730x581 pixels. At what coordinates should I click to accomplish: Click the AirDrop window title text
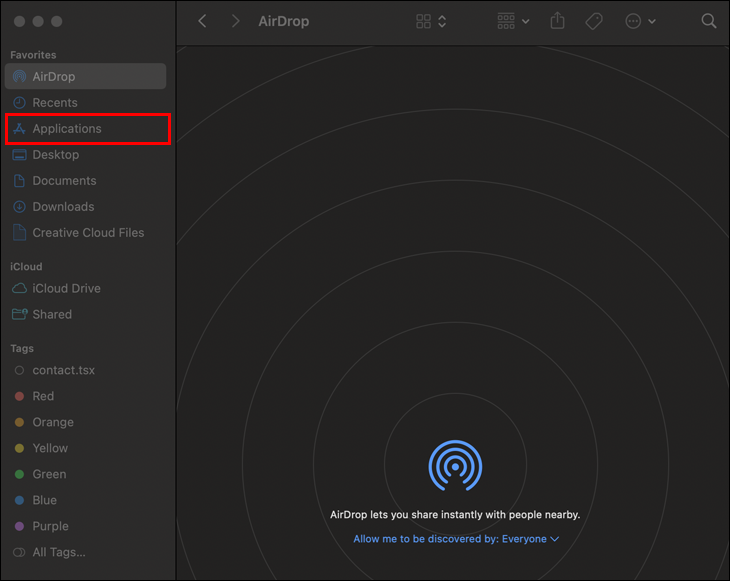(x=284, y=21)
